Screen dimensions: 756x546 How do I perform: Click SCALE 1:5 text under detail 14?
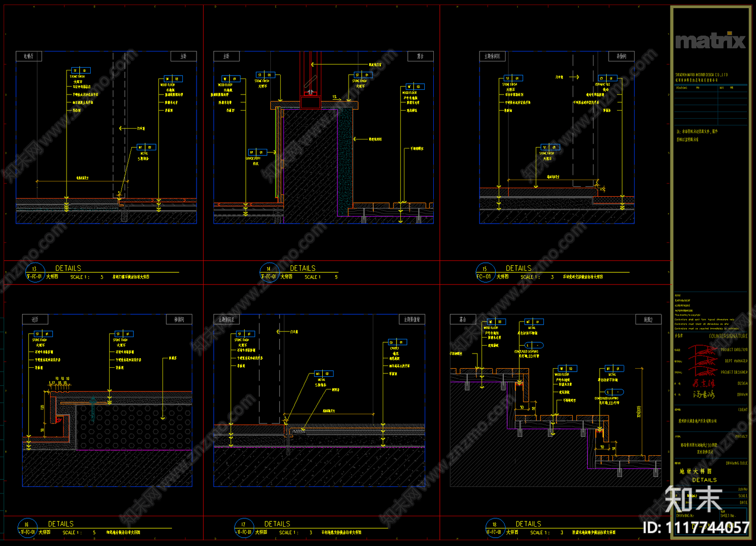[x=321, y=277]
